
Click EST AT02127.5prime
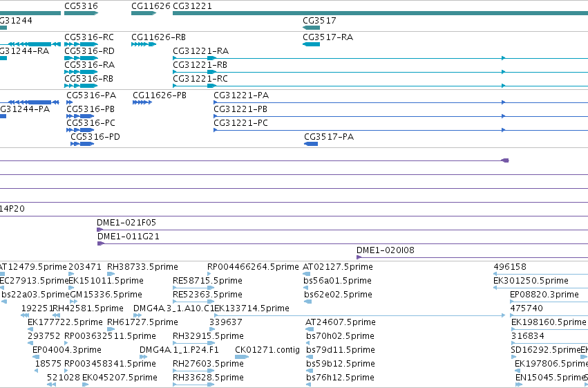click(338, 267)
